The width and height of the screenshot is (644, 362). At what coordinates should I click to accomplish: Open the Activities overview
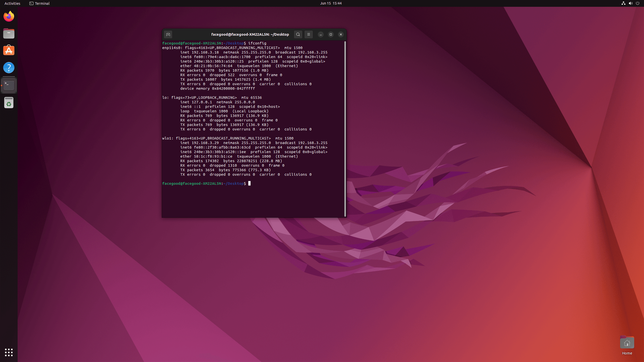tap(12, 3)
